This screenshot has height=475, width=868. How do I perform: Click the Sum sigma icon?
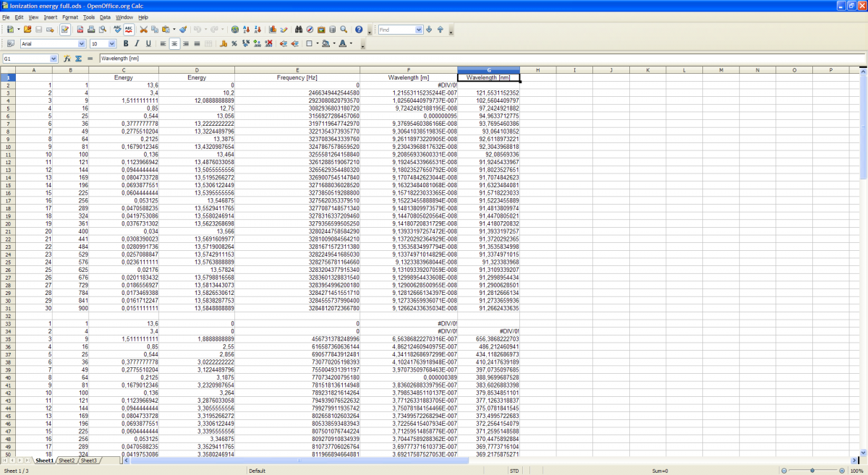(78, 59)
